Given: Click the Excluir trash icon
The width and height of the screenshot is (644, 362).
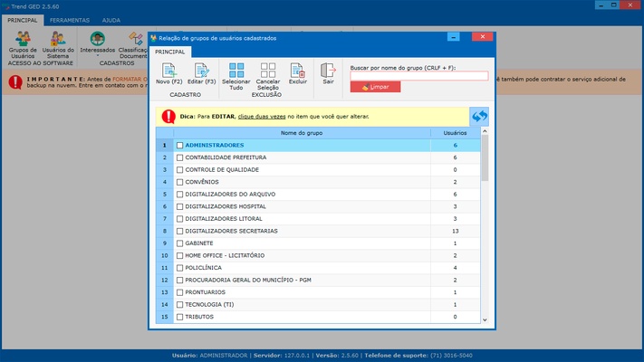Looking at the screenshot, I should pyautogui.click(x=297, y=71).
